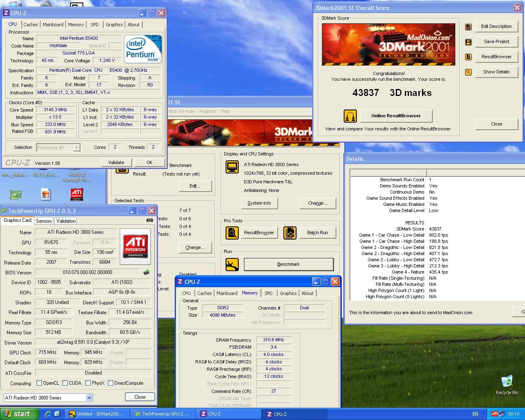Screen dimensions: 525x420
Task: Click the Edit... button in 3DMark main window
Action: tap(195, 186)
